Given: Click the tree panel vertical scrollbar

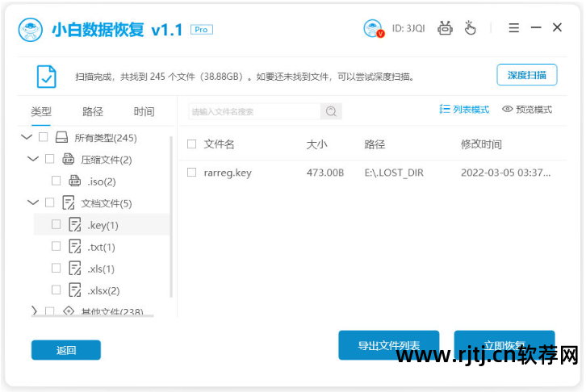Looking at the screenshot, I should coord(172,216).
